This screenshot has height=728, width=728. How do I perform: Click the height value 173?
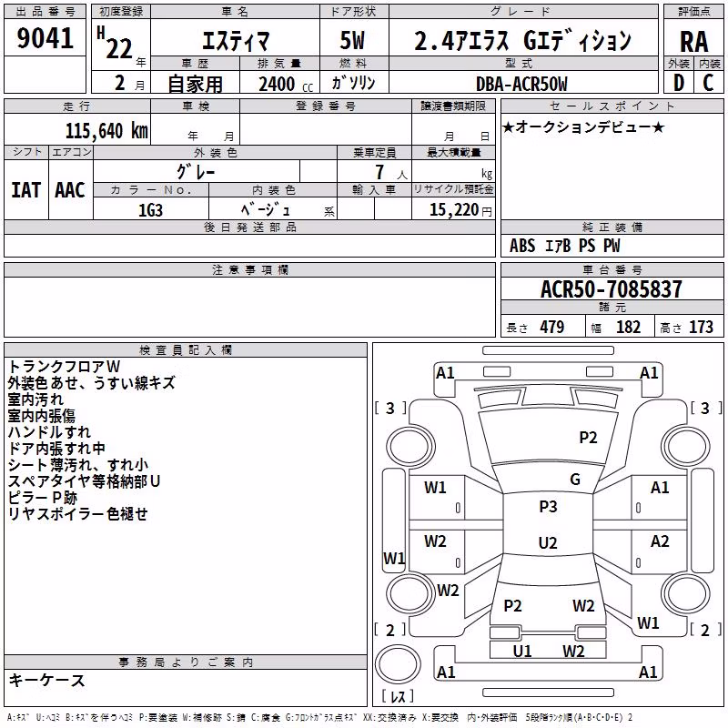pos(701,327)
